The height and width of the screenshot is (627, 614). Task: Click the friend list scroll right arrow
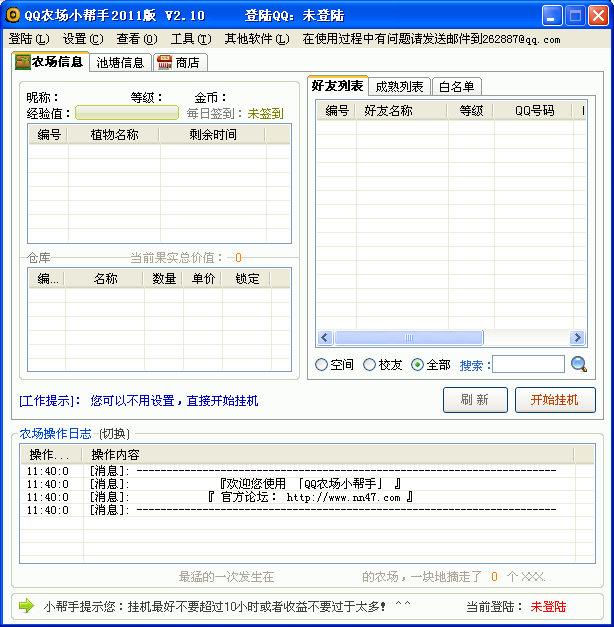pos(577,337)
